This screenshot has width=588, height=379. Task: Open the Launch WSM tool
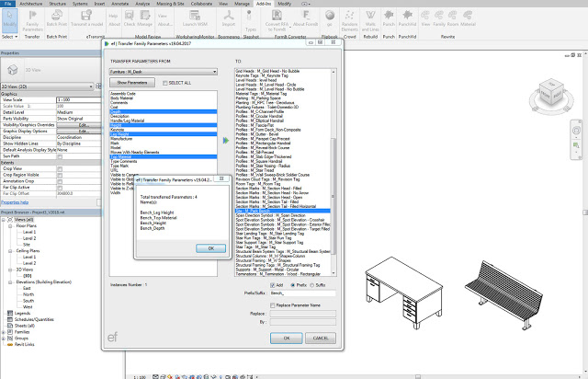point(194,18)
